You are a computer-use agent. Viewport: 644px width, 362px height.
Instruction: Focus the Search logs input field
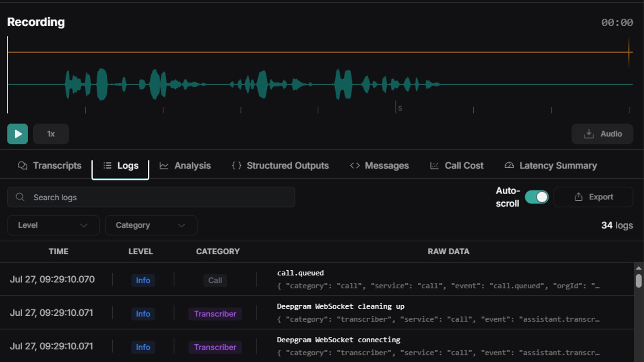[151, 197]
